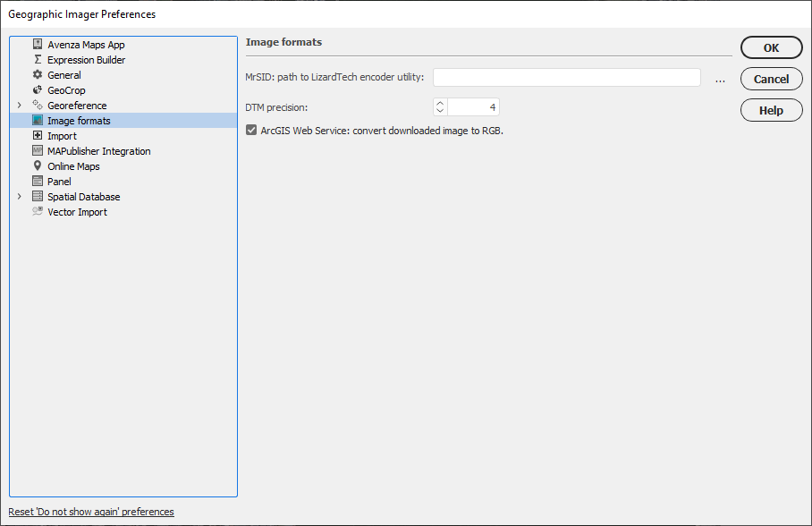Click the MrSID encoder path field

566,77
